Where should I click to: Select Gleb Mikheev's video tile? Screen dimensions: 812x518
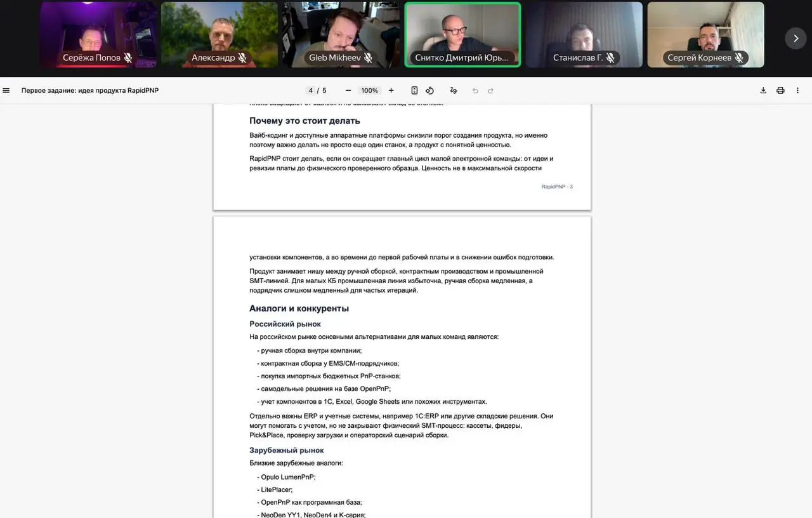click(x=341, y=34)
